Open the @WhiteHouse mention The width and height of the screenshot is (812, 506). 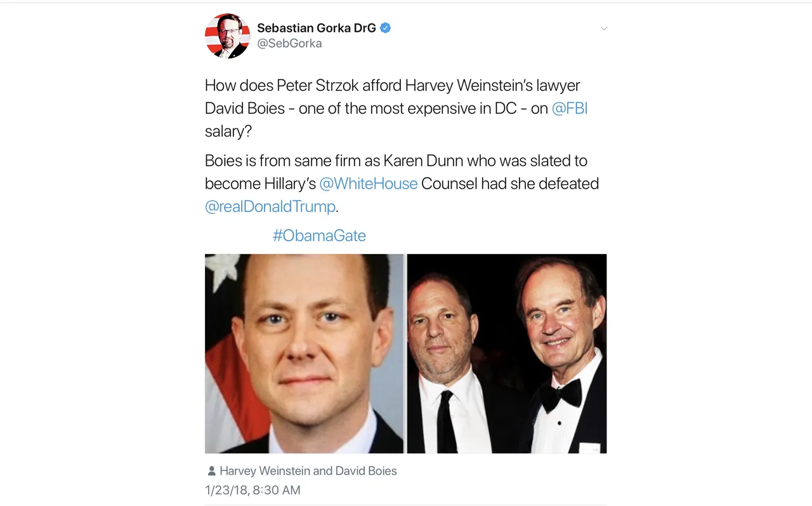point(369,183)
